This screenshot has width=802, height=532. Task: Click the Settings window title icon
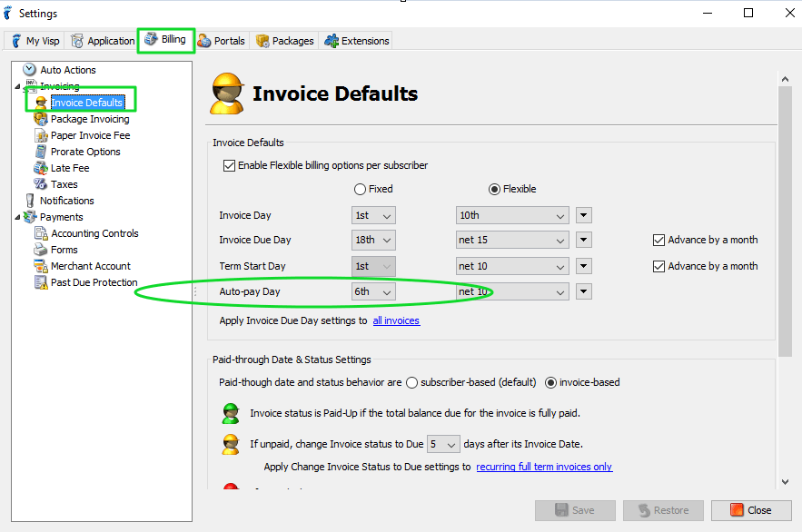[7, 14]
